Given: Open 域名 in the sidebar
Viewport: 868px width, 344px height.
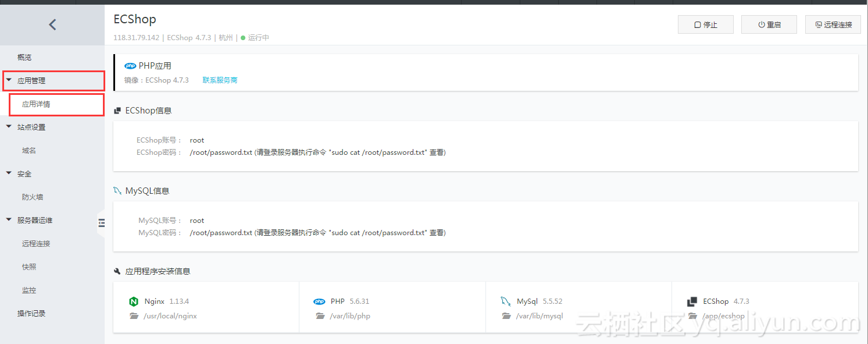Looking at the screenshot, I should point(29,150).
